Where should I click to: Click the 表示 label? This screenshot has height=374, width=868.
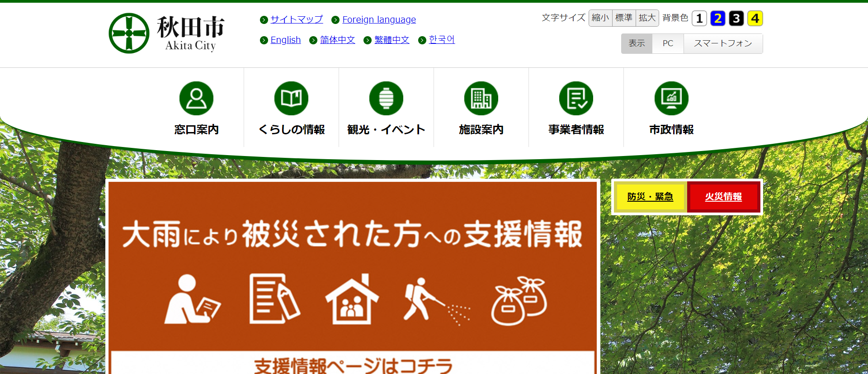[637, 43]
